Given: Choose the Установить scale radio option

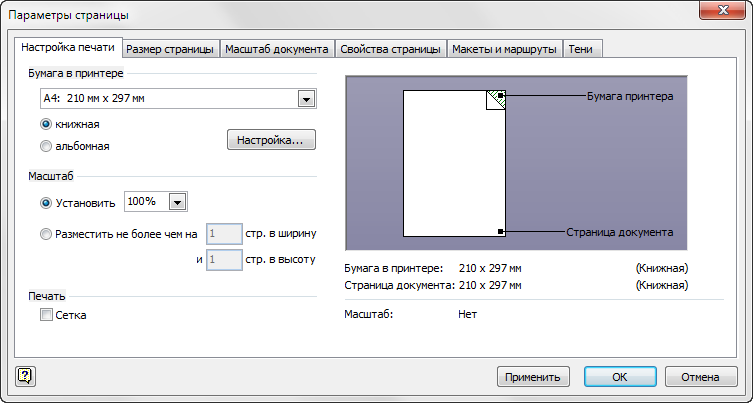Looking at the screenshot, I should pos(46,203).
